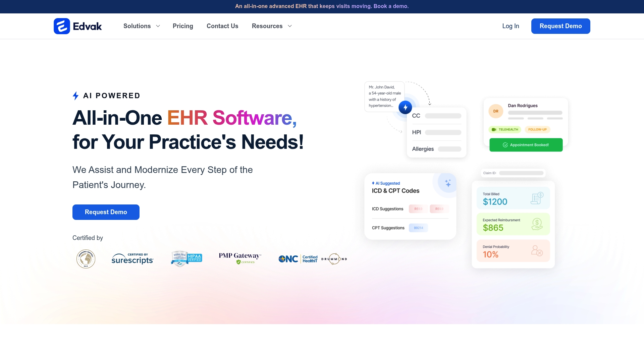Expand the Resources dropdown chevron
644x362 pixels.
[290, 26]
